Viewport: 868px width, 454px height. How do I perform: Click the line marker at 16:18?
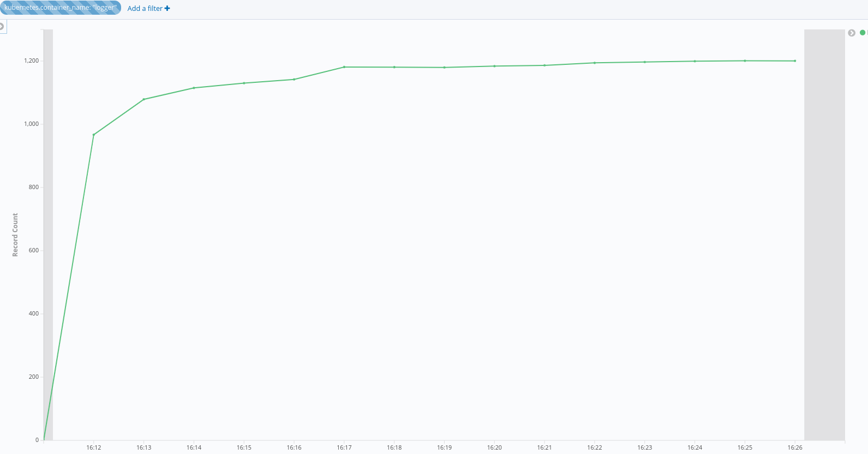[x=394, y=67]
